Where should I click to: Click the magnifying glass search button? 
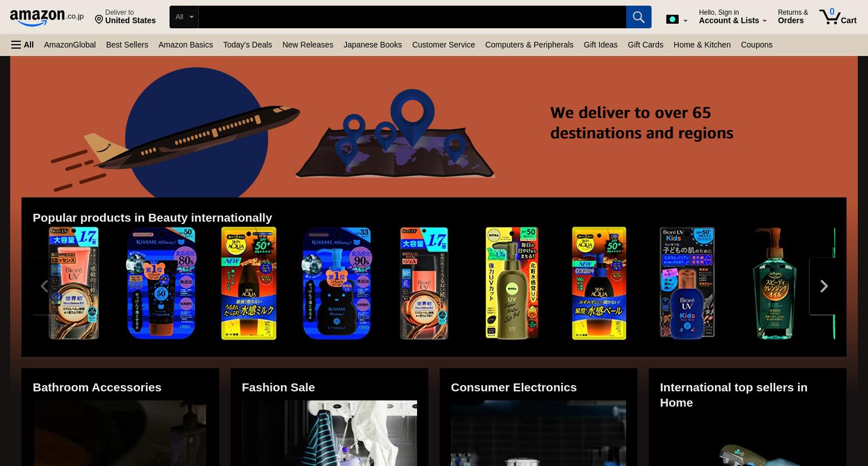639,17
